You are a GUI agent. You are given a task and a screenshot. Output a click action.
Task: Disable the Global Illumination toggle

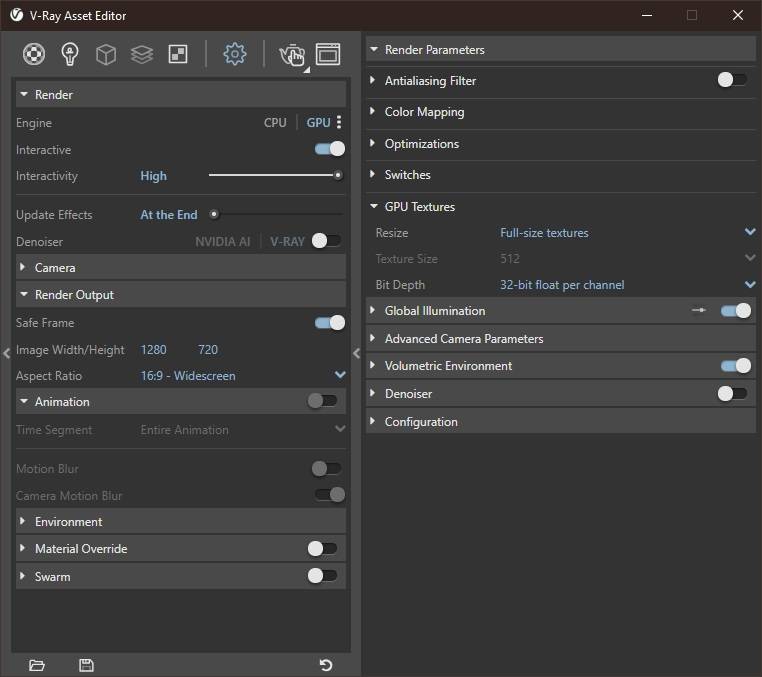click(736, 310)
